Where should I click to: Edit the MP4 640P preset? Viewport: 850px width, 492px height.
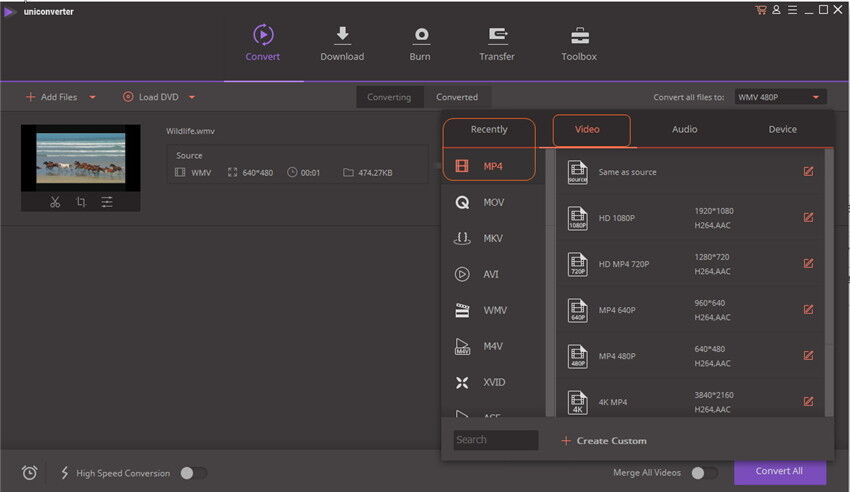point(808,309)
